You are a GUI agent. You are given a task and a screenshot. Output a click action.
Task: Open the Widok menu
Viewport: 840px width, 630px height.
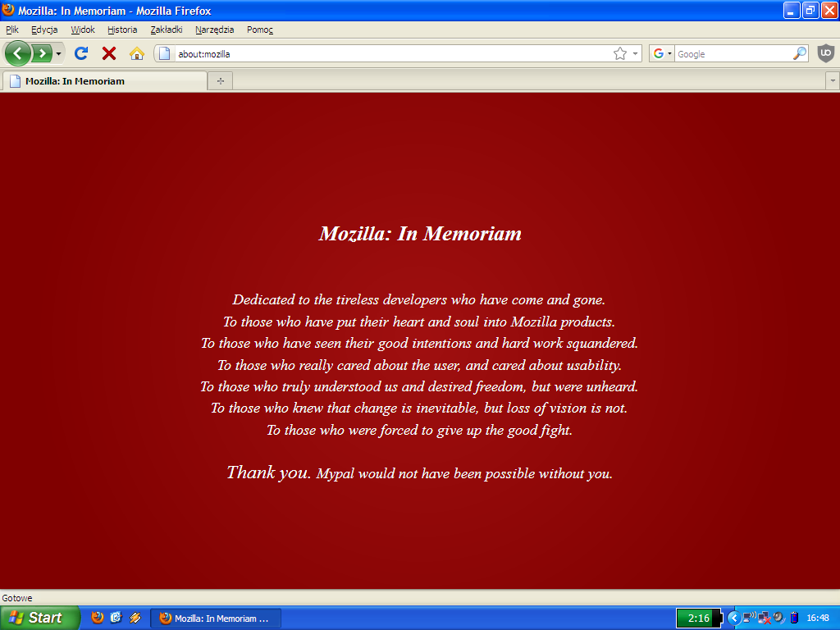click(83, 30)
